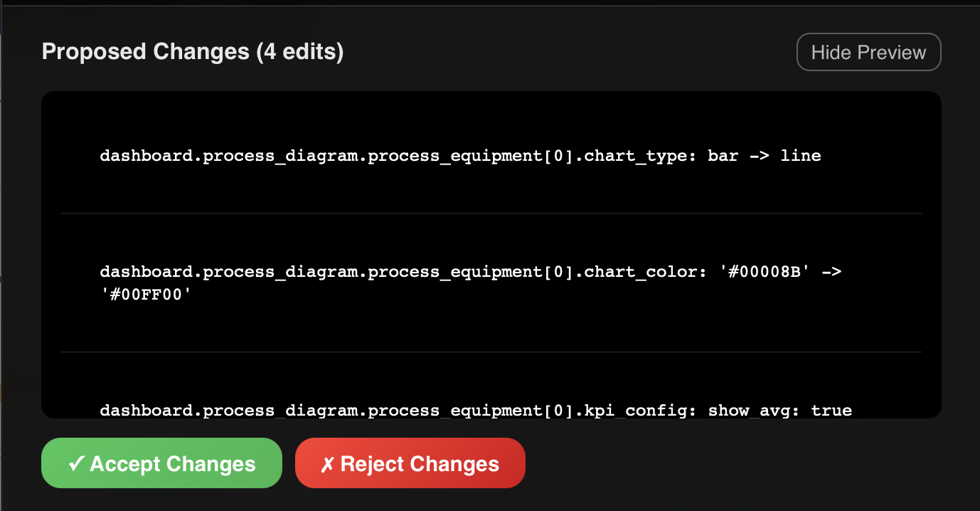
Task: Click the Hide Preview button
Action: point(868,52)
